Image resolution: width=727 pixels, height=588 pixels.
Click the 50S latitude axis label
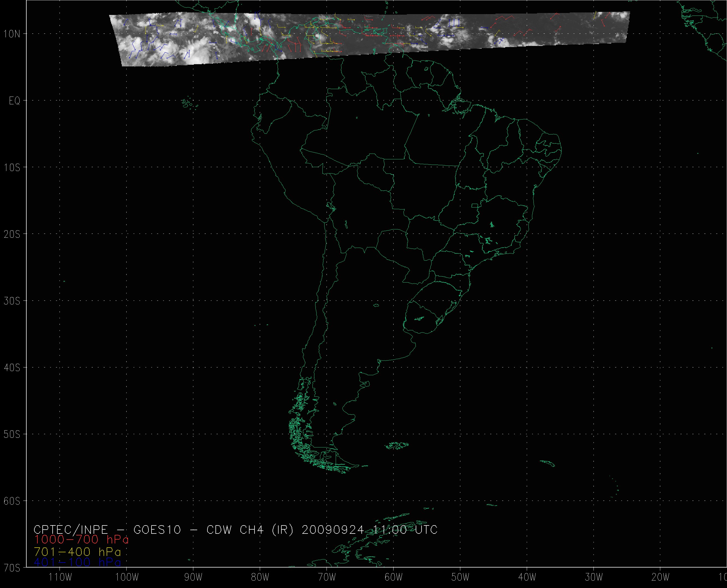point(12,434)
